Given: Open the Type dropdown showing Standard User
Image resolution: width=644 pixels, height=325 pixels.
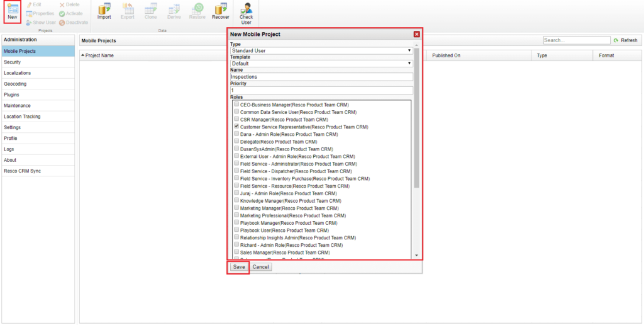Looking at the screenshot, I should pyautogui.click(x=321, y=50).
